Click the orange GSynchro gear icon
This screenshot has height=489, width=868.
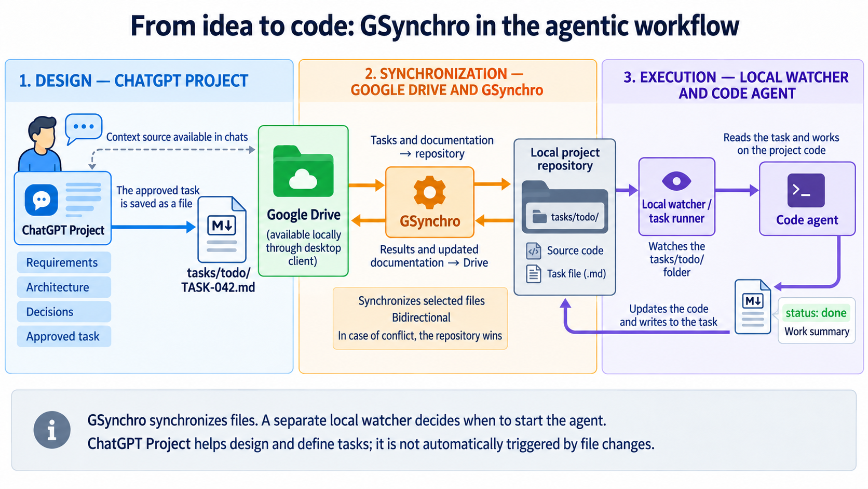[x=429, y=192]
